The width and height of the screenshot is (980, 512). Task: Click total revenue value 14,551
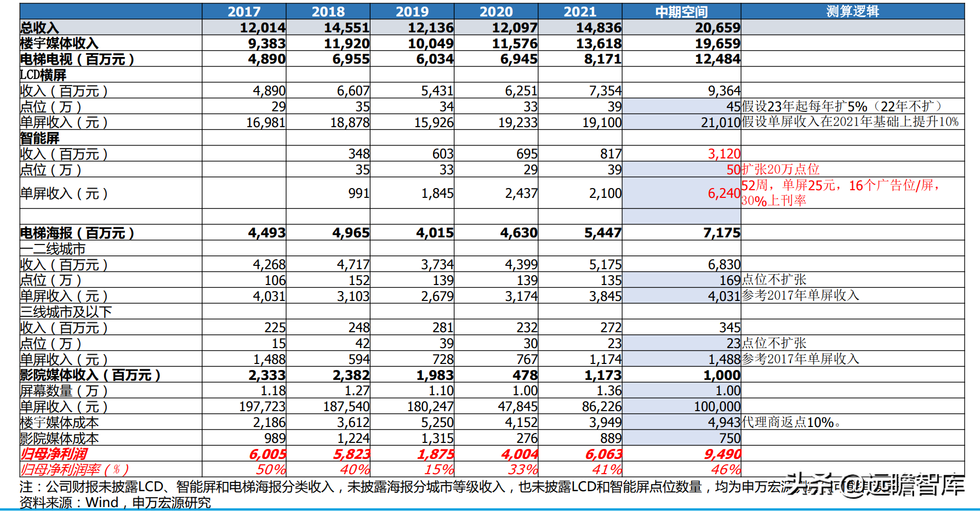[346, 27]
